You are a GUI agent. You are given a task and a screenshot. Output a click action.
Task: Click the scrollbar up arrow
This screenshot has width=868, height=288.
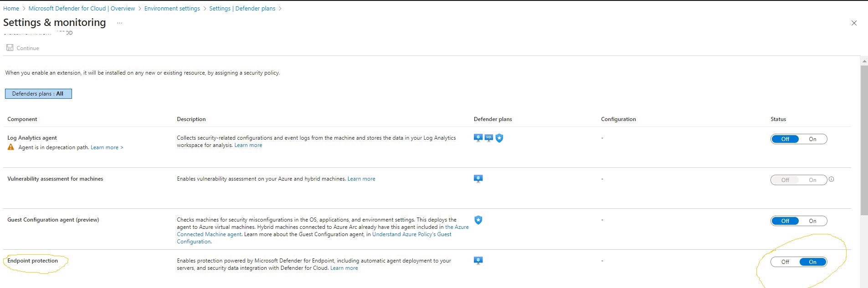pos(864,61)
